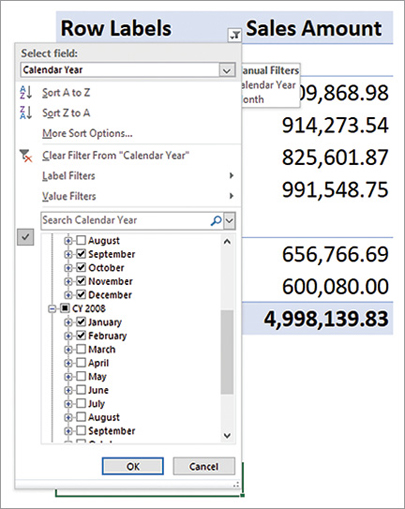Select Clear Filter From "Calendar Year"

[116, 155]
